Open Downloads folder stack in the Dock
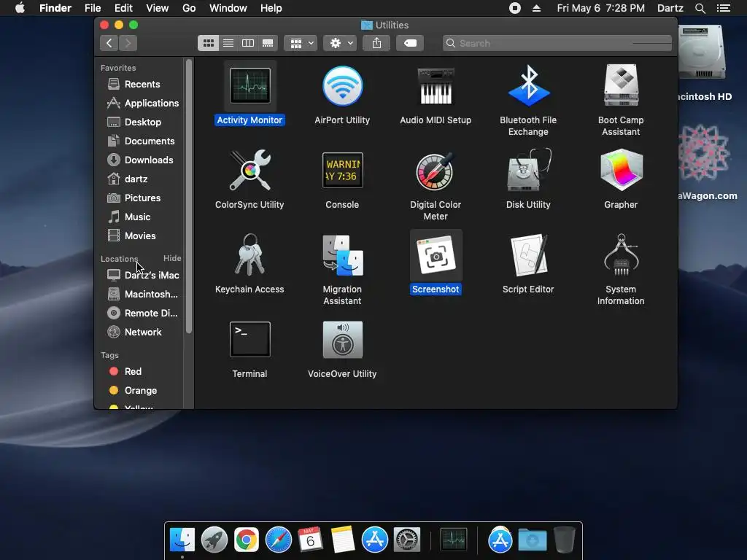Image resolution: width=747 pixels, height=560 pixels. pos(532,540)
